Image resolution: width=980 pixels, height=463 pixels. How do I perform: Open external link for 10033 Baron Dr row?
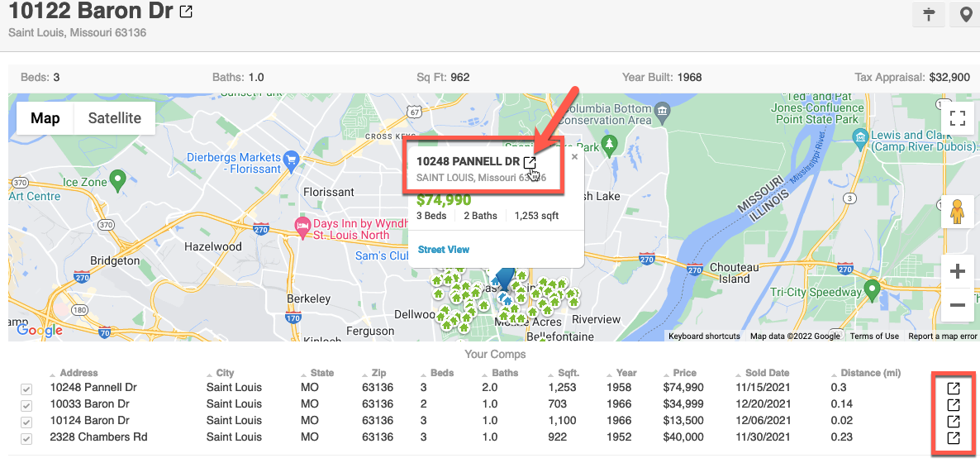(x=953, y=404)
